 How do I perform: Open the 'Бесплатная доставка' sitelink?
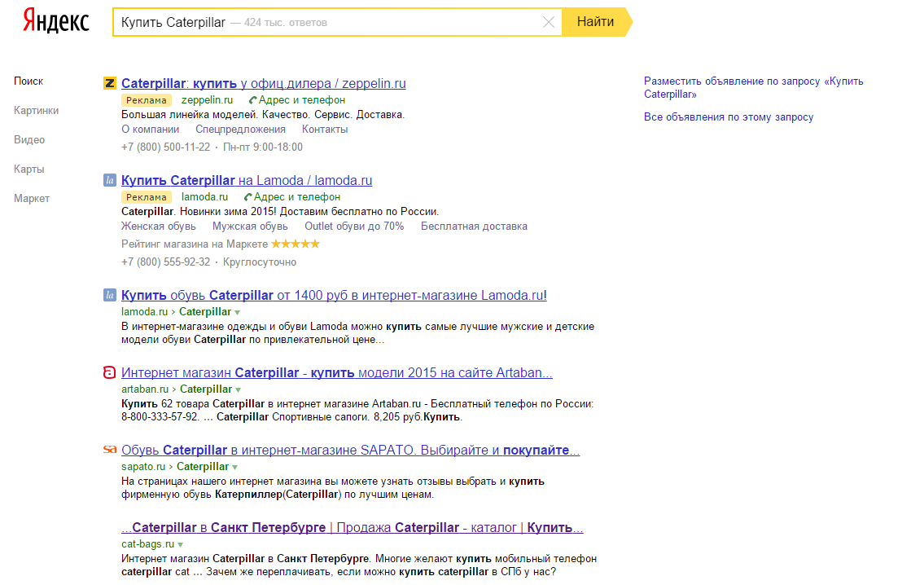coord(474,226)
